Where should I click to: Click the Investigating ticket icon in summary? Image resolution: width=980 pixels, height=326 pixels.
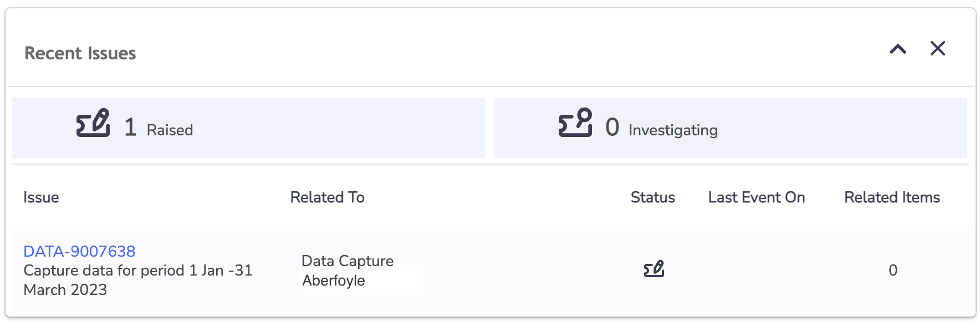tap(575, 123)
